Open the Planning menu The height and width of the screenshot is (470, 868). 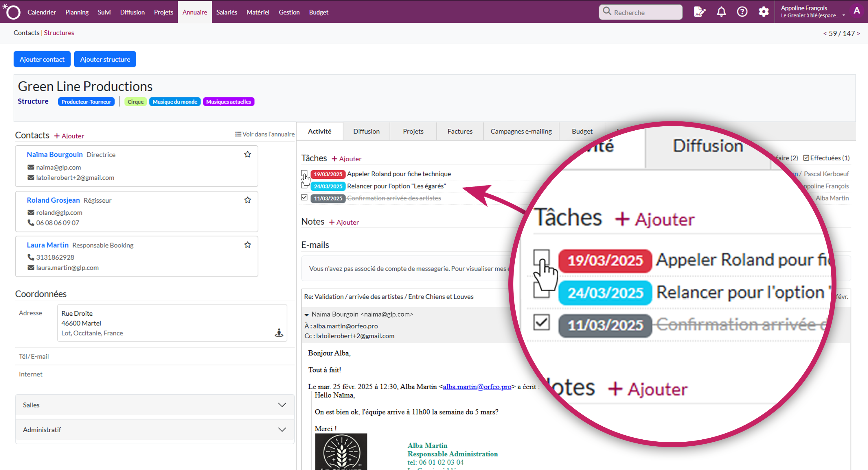(x=77, y=12)
